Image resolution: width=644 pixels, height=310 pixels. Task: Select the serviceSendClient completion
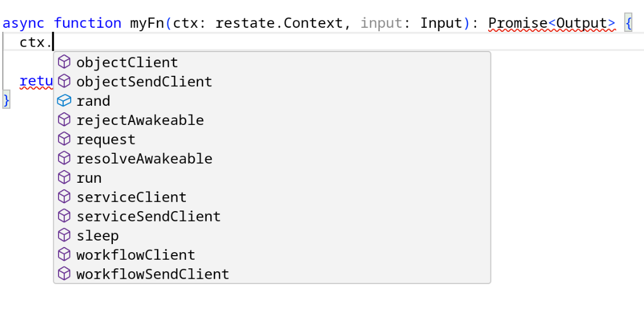pos(148,216)
